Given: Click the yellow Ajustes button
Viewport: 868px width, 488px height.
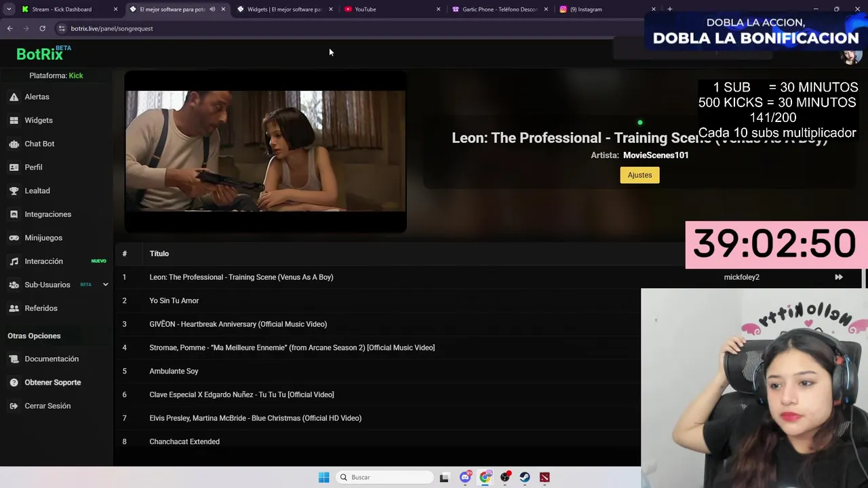Looking at the screenshot, I should 639,175.
